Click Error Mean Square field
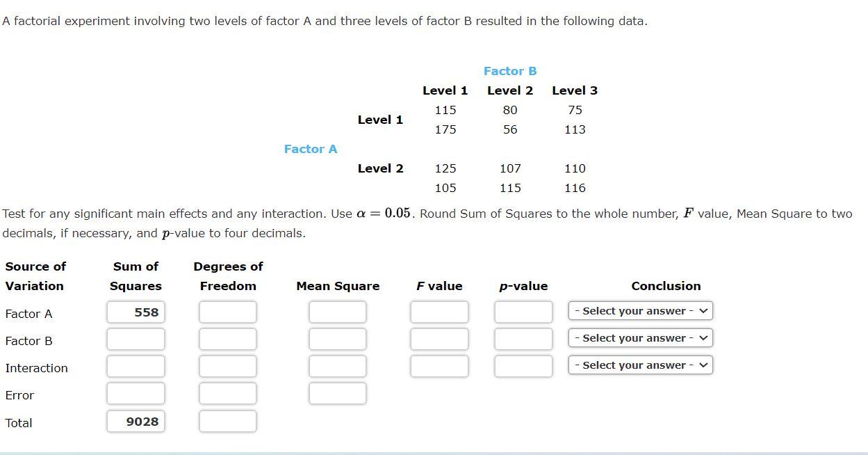Screen dimensions: 868x455 [x=337, y=393]
